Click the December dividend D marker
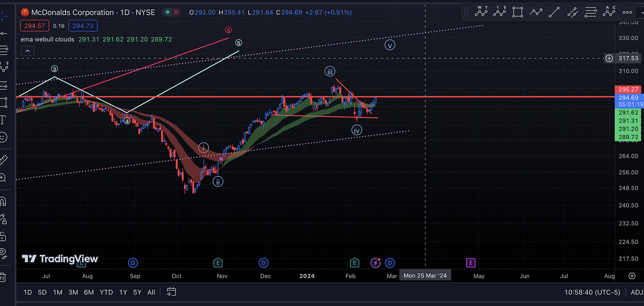 [x=264, y=263]
